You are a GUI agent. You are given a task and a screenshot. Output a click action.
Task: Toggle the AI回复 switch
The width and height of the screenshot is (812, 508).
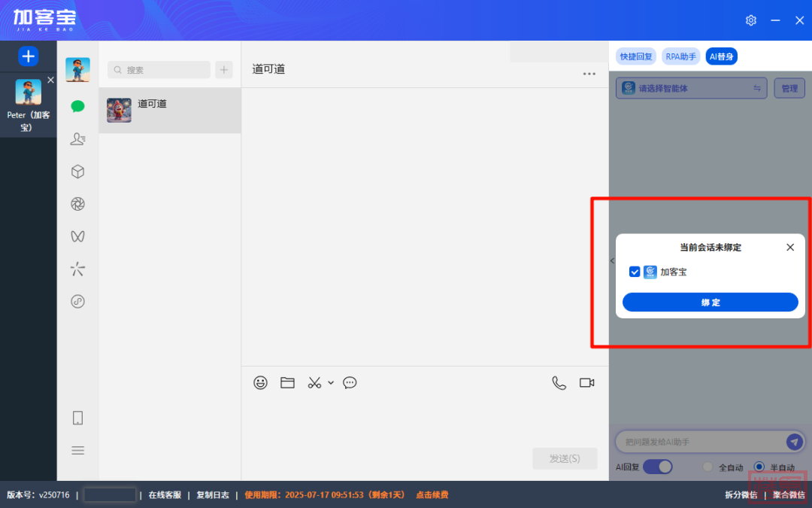tap(657, 467)
